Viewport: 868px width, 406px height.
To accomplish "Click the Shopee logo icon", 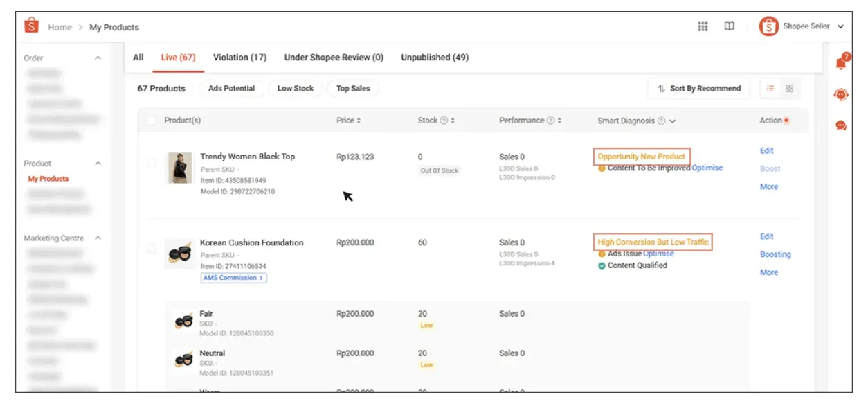I will pos(32,26).
